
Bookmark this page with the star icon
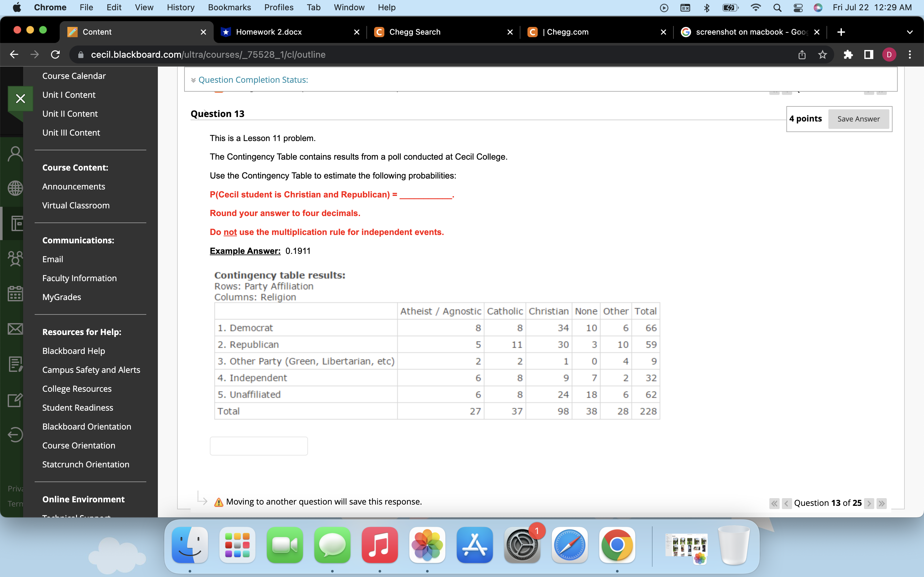tap(822, 54)
